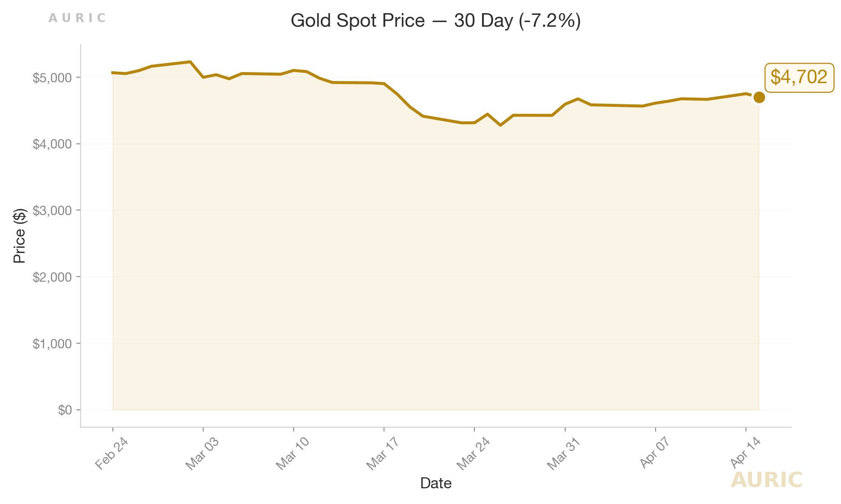The height and width of the screenshot is (504, 841).
Task: Click the gold endpoint marker dot
Action: [x=759, y=98]
